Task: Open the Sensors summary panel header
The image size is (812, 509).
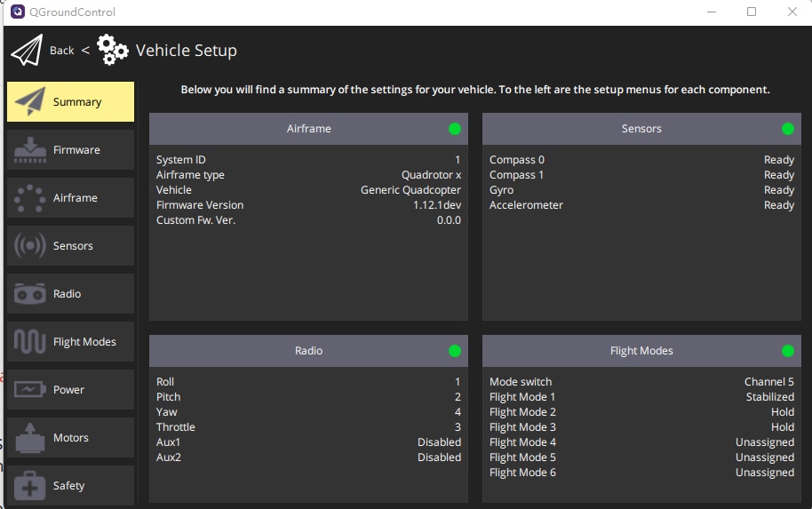Action: click(x=641, y=129)
